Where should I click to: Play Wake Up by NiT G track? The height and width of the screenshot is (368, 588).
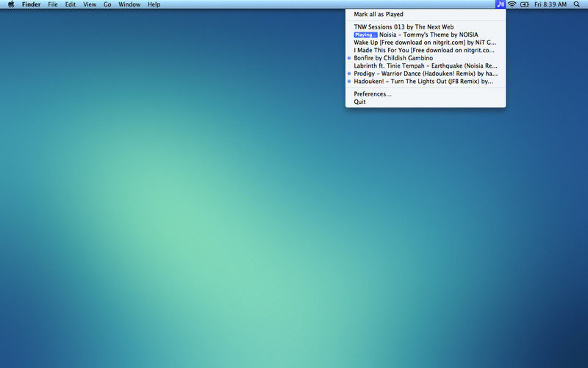point(426,43)
